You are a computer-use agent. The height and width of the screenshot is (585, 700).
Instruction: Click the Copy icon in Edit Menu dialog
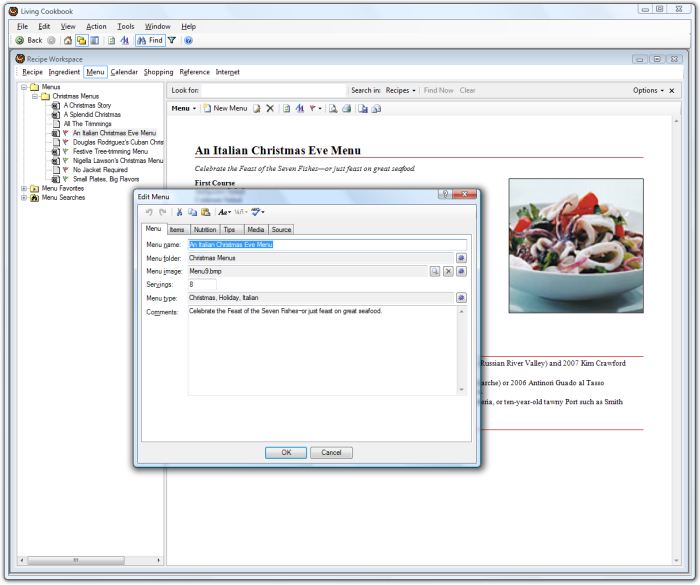tap(192, 212)
